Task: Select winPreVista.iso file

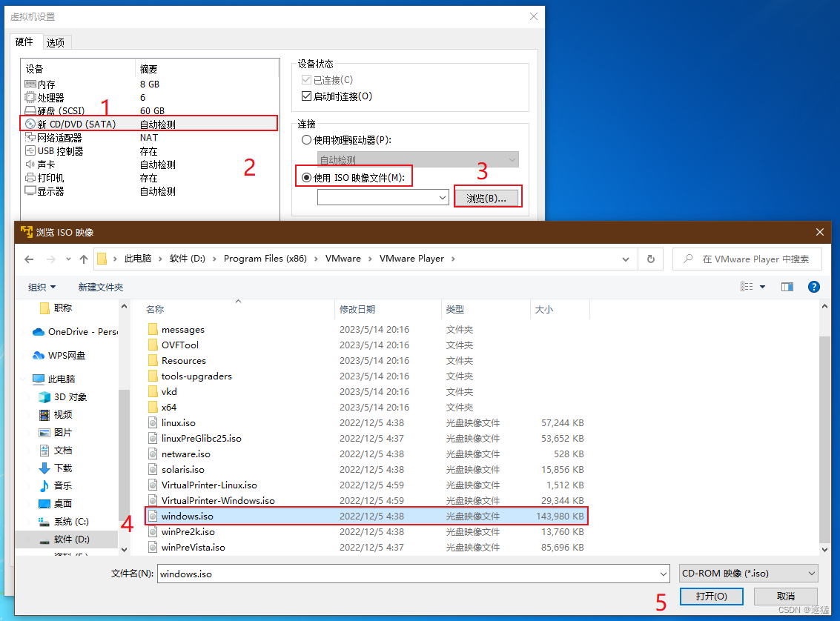Action: [x=193, y=547]
